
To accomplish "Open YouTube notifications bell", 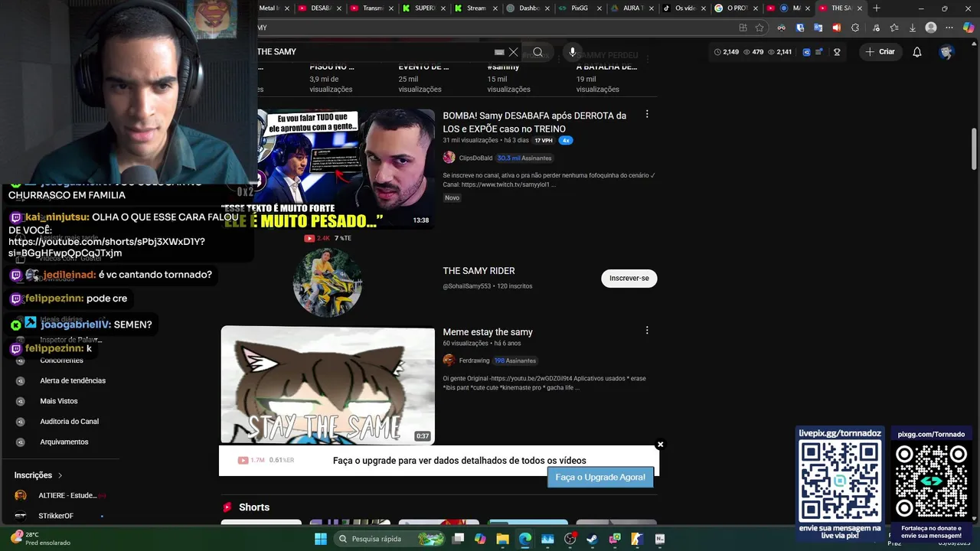I will click(x=917, y=52).
